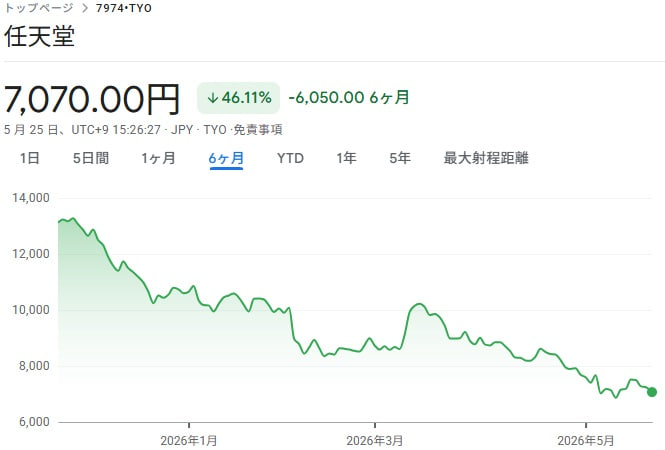Click the 8,000 y-axis label
Viewport: 665px width, 450px height.
click(34, 366)
